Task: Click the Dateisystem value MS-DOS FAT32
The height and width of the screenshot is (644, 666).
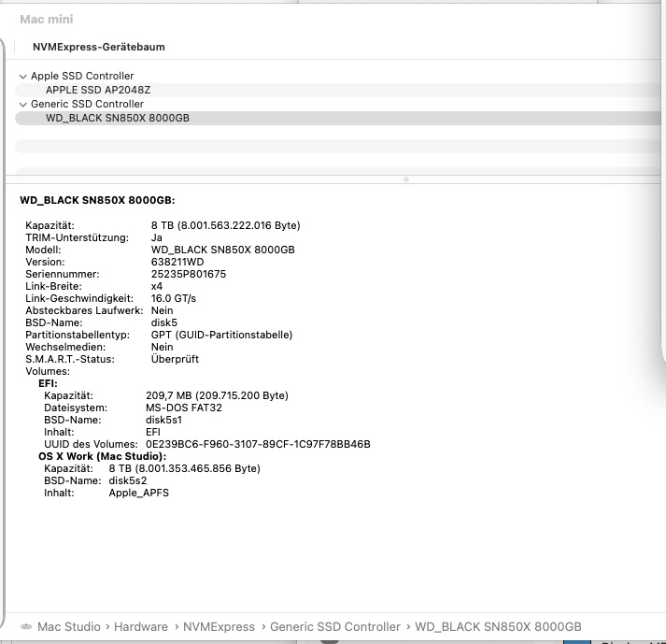Action: click(183, 408)
